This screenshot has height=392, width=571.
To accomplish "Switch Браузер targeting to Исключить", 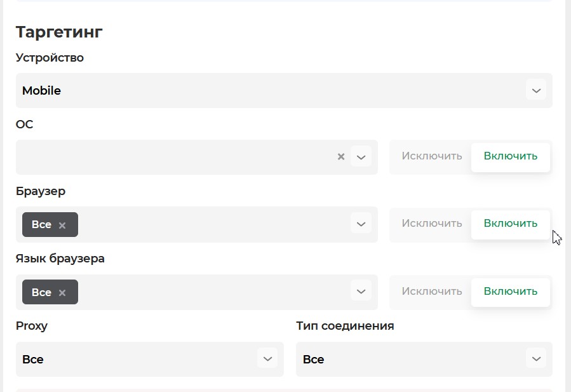I will click(432, 224).
